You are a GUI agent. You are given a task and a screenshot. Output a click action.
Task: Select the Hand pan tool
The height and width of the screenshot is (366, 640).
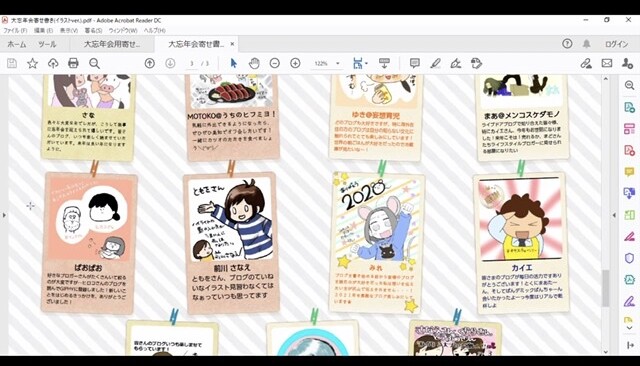pyautogui.click(x=254, y=63)
